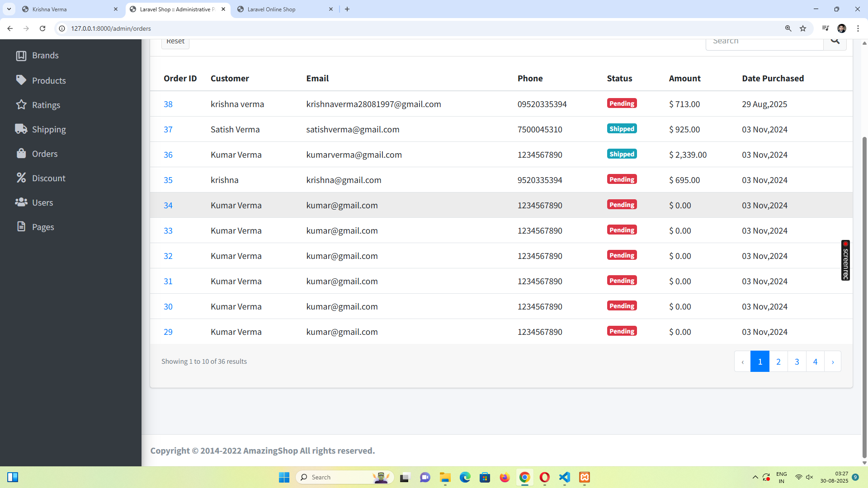The width and height of the screenshot is (868, 488).
Task: Open a new browser tab
Action: click(347, 9)
